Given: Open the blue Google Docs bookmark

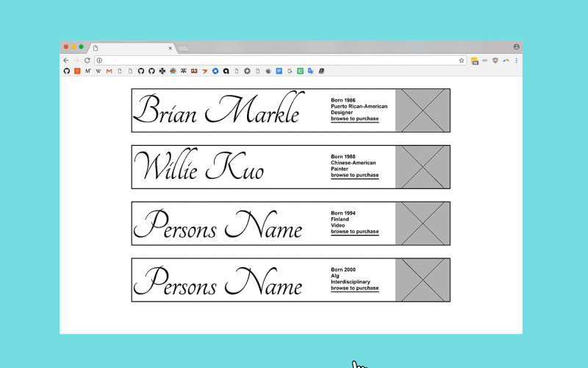Looking at the screenshot, I should pos(279,71).
